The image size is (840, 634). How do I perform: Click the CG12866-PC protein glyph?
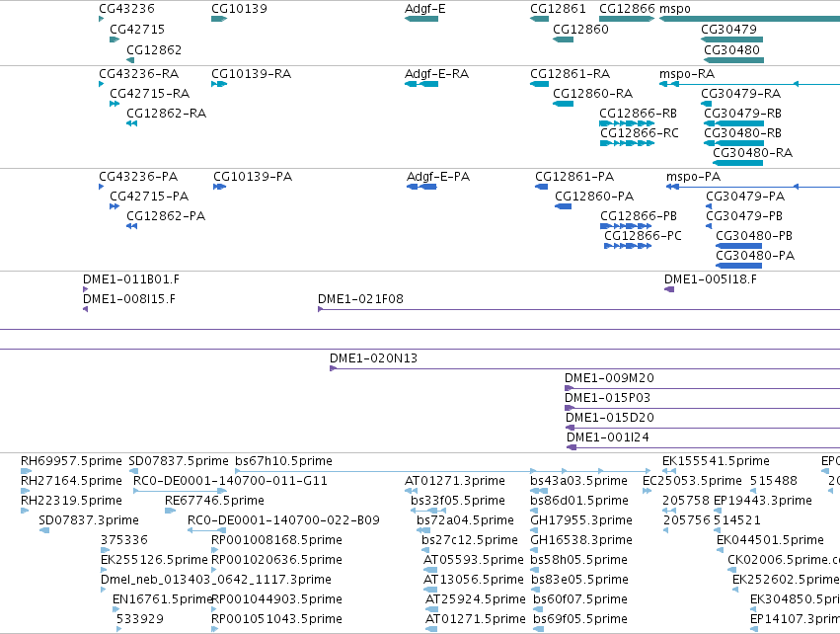click(628, 246)
